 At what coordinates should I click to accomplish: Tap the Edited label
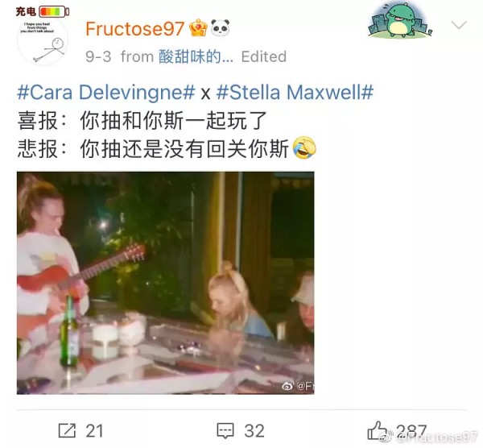coord(264,56)
